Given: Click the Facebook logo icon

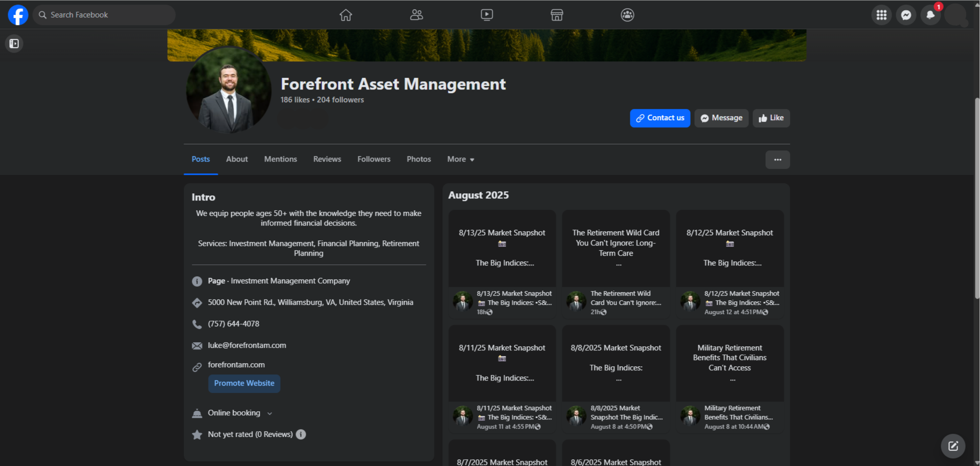Looking at the screenshot, I should (x=18, y=15).
